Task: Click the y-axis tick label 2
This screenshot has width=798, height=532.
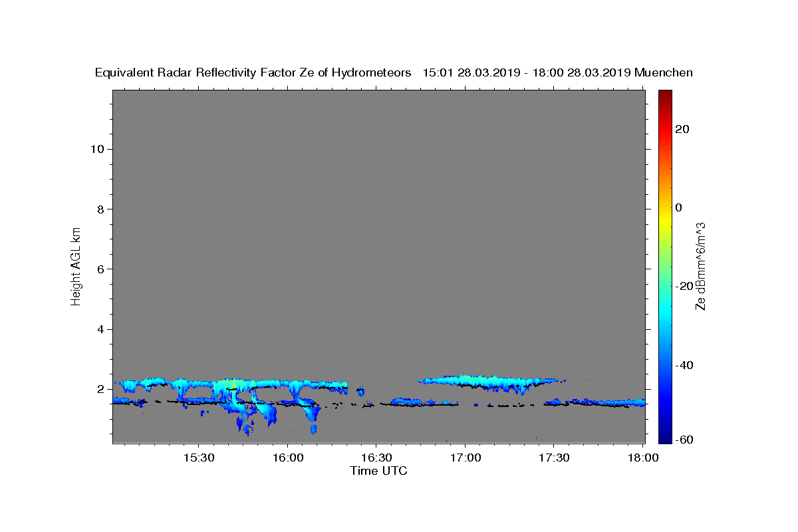Action: [x=100, y=390]
